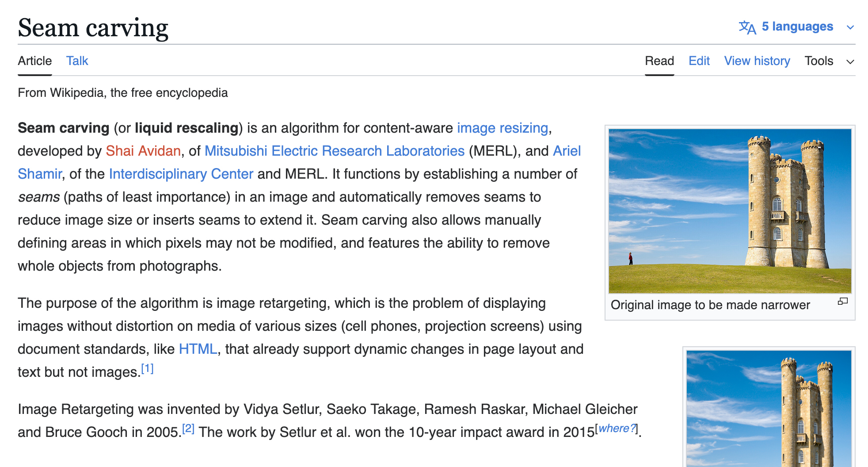Image resolution: width=868 pixels, height=467 pixels.
Task: Switch to the Talk tab
Action: coord(77,61)
